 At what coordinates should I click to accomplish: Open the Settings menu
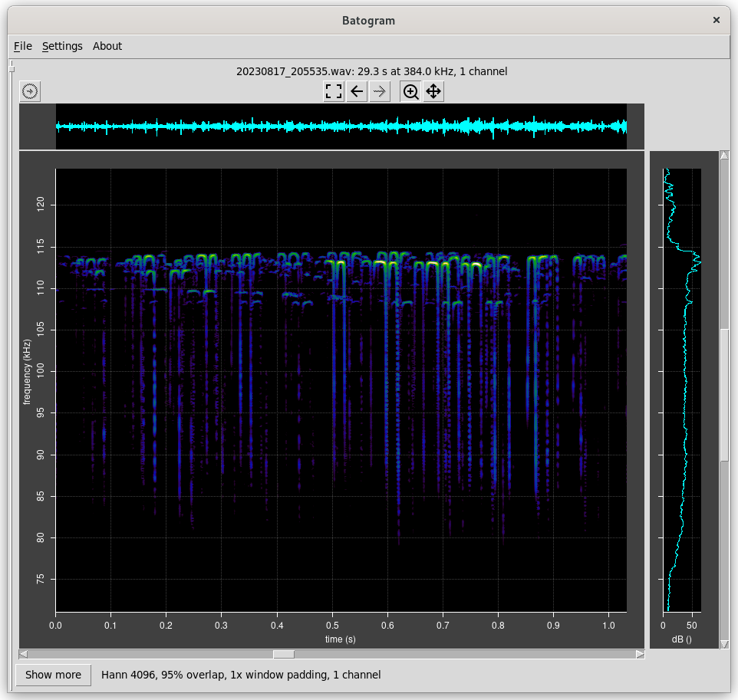(62, 46)
